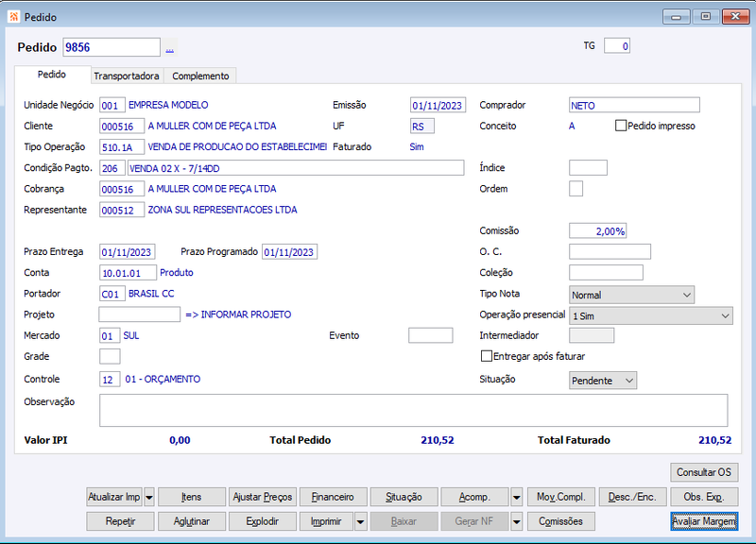Expand the Atualizar Imp arrow menu
Screen dimensions: 756x544
coord(149,497)
